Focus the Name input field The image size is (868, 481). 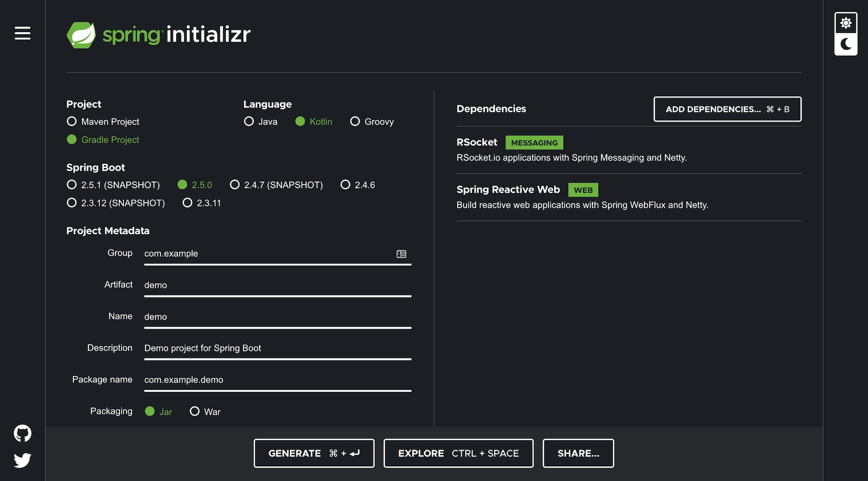pyautogui.click(x=277, y=317)
